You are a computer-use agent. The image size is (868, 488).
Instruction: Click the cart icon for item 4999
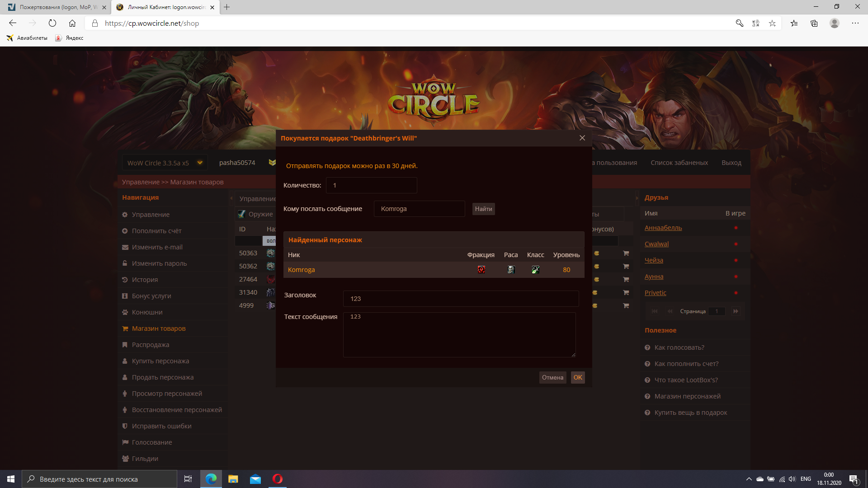tap(626, 305)
